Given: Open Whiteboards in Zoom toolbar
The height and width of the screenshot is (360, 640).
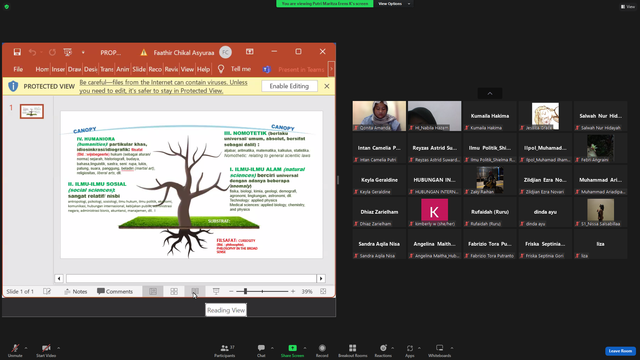Looking at the screenshot, I should click(440, 350).
